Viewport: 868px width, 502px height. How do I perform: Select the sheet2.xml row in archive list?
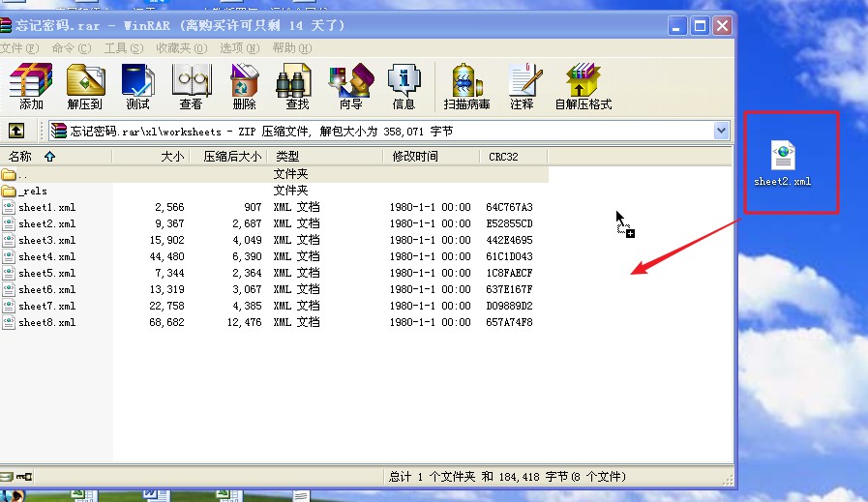coord(274,223)
